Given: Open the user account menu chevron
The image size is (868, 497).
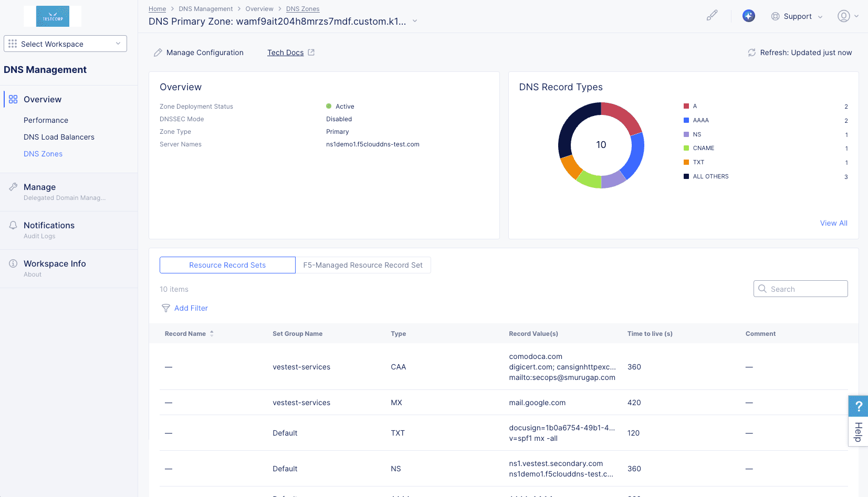Looking at the screenshot, I should (x=855, y=16).
